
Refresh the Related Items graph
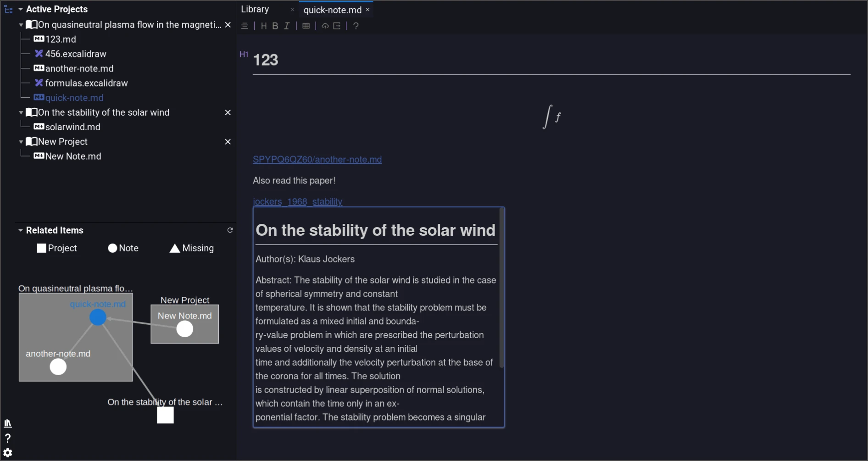(x=230, y=230)
